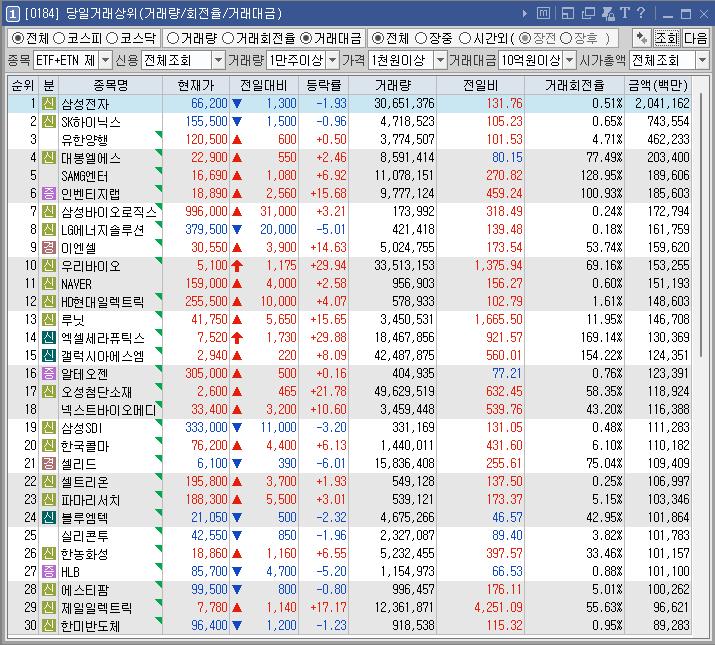Screen dimensions: 715x645
Task: Open help with the question mark icon
Action: coord(641,13)
